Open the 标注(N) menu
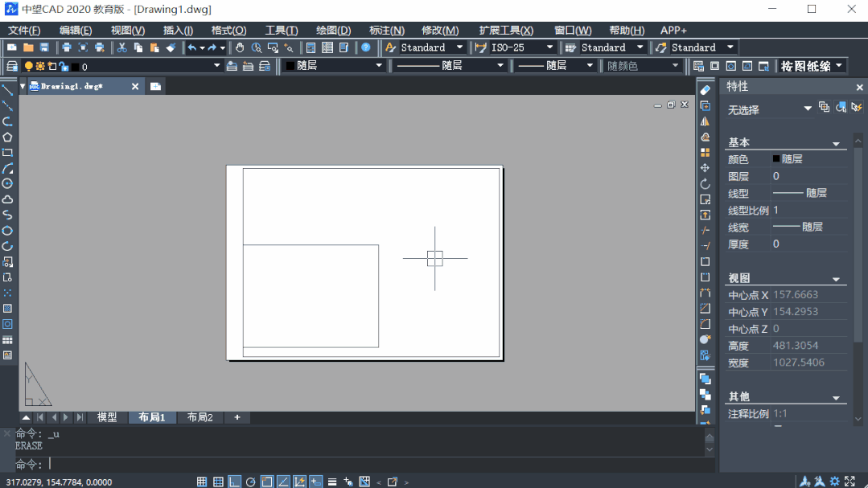 386,31
